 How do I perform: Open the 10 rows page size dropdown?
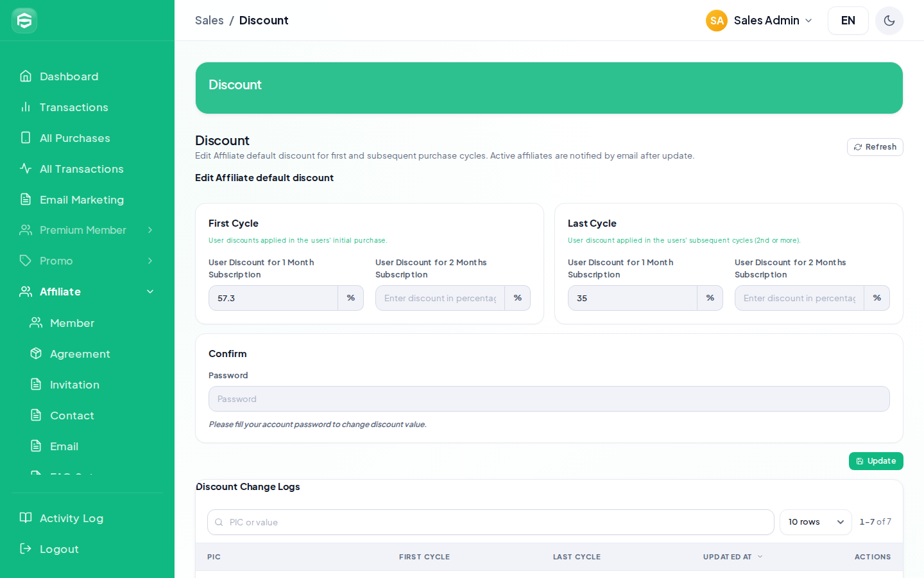(x=816, y=522)
